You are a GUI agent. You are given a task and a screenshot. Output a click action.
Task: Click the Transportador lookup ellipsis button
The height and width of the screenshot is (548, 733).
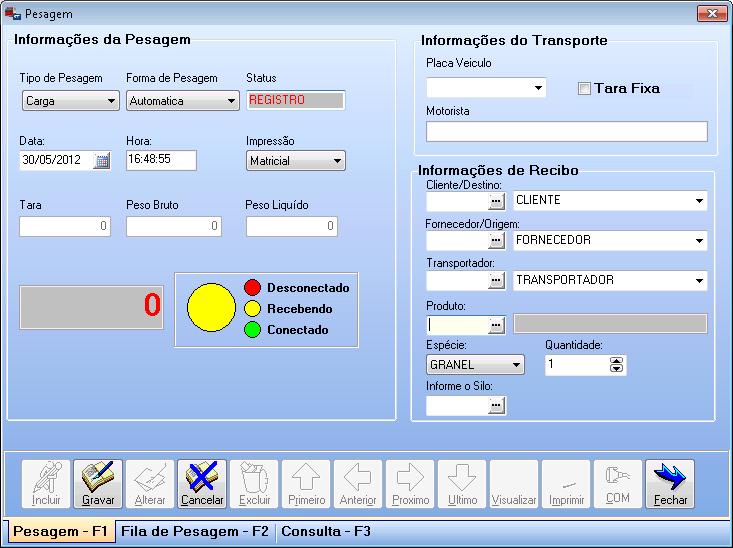[x=496, y=281]
